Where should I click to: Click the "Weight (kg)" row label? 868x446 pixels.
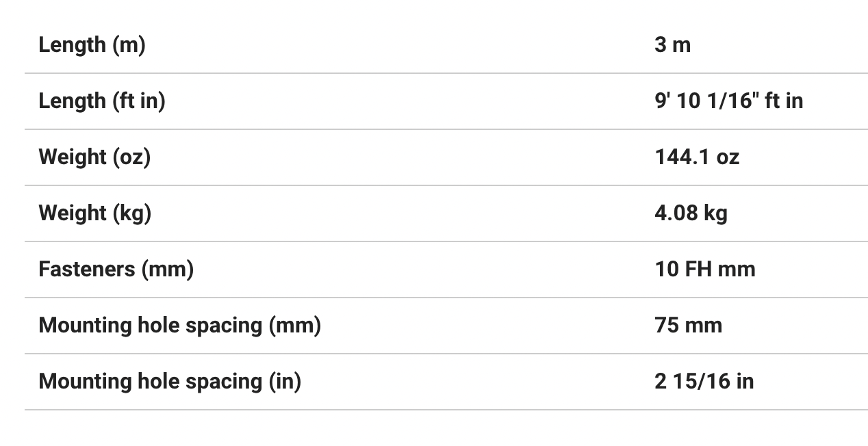point(94,213)
